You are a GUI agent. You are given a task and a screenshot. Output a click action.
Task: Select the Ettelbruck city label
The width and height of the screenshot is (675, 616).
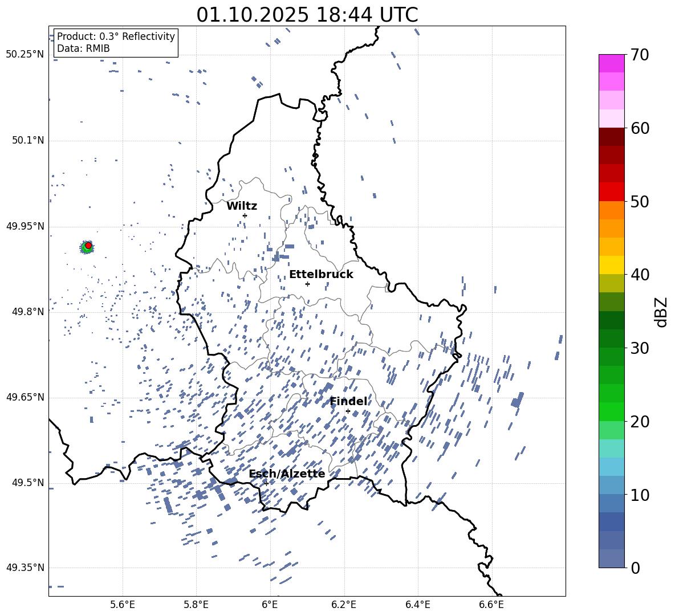[321, 274]
